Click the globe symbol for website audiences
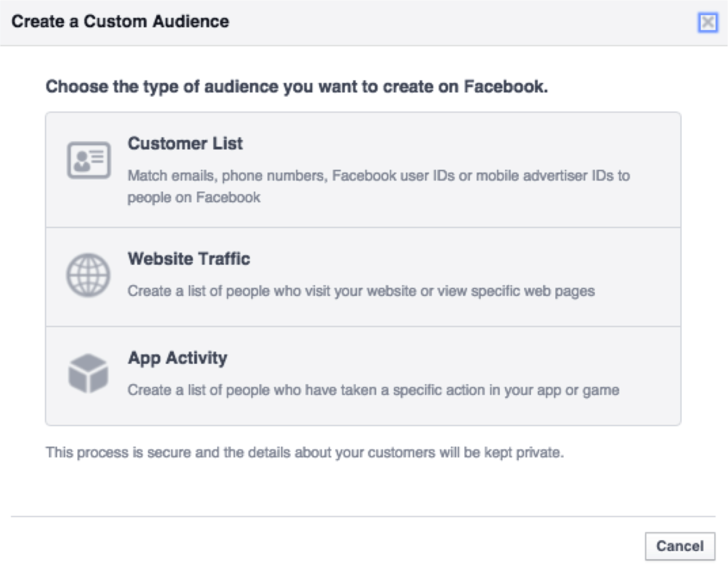The height and width of the screenshot is (573, 728). 88,275
